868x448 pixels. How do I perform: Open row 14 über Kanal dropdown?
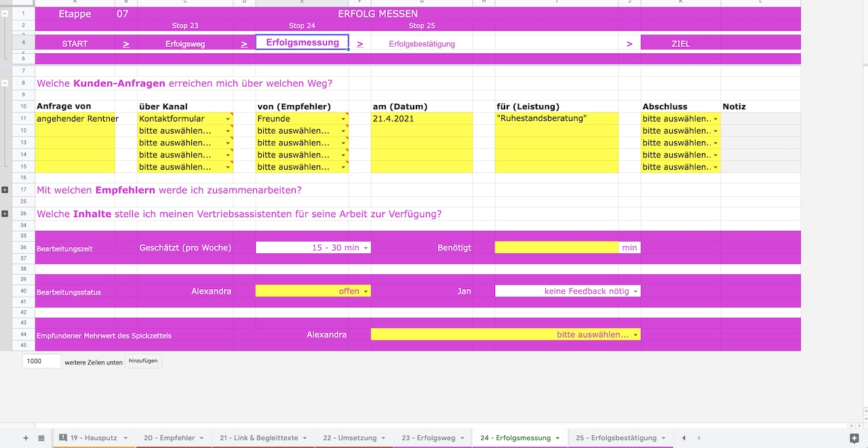229,155
